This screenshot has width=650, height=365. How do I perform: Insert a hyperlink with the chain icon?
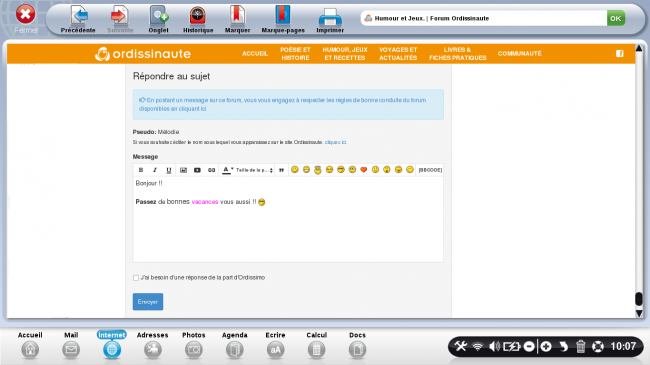[x=211, y=170]
